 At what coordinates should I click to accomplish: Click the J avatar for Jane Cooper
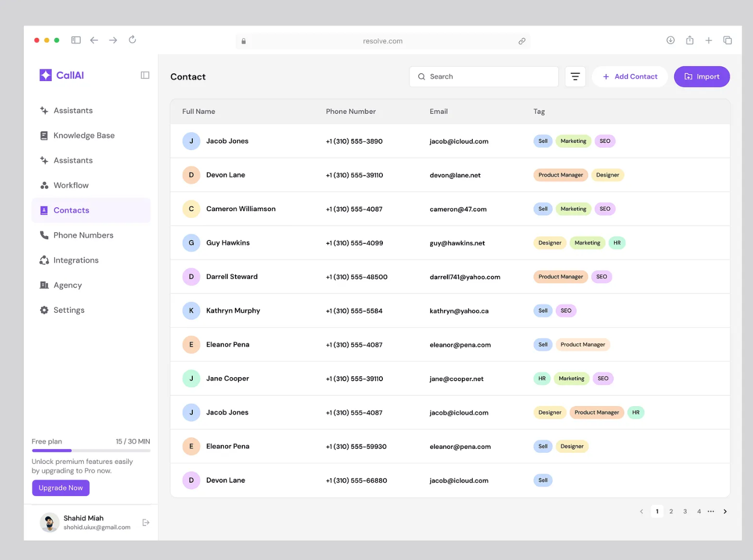(x=191, y=378)
